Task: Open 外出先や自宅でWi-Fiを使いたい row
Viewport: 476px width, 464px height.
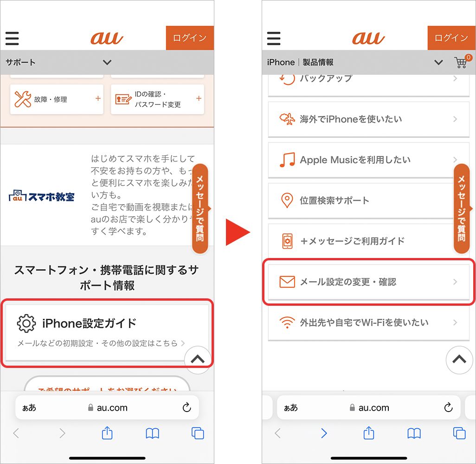Action: click(368, 322)
